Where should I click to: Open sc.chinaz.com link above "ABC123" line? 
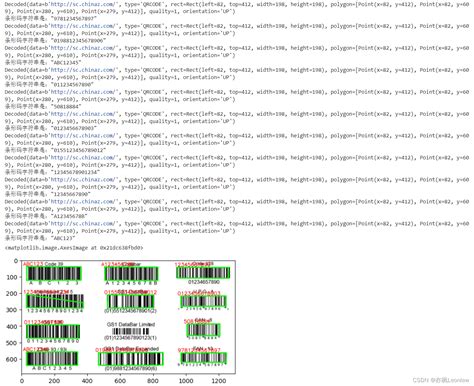[x=82, y=224]
